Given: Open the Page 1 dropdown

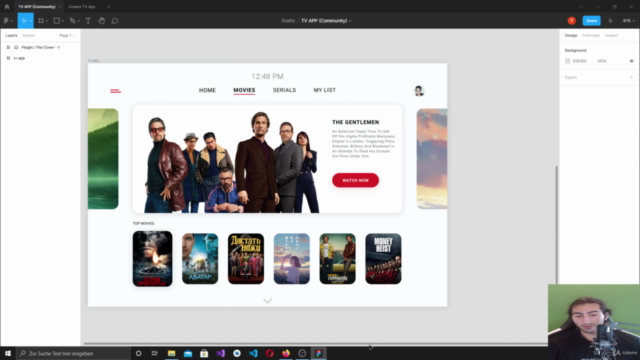Looking at the screenshot, I should tap(67, 36).
